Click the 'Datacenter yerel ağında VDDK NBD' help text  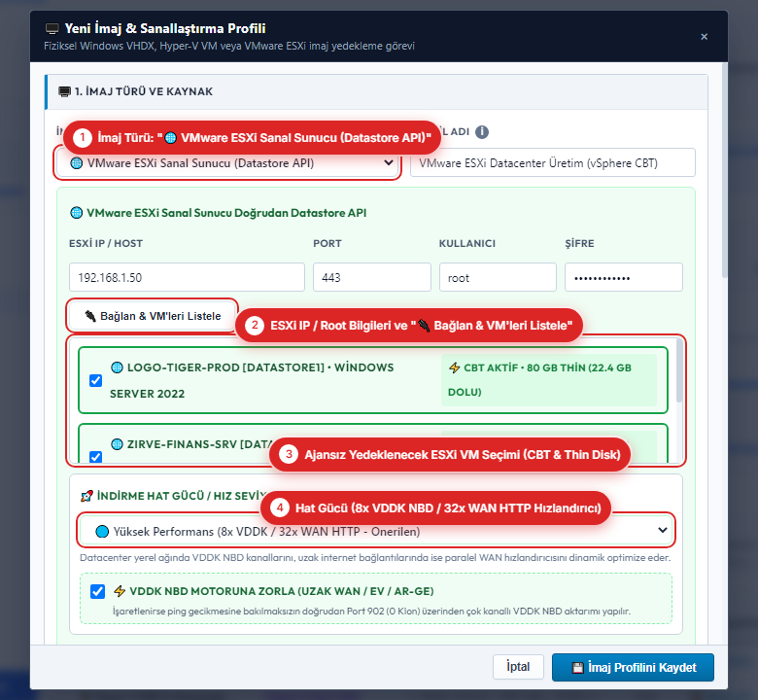[x=375, y=558]
